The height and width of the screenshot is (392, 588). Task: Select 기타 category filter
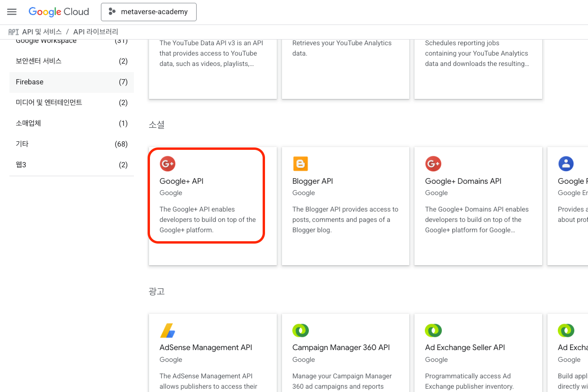tap(72, 144)
